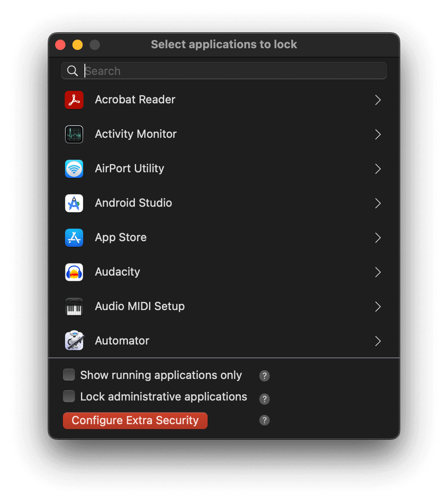448x503 pixels.
Task: Click the AirPort Utility icon
Action: 74,168
